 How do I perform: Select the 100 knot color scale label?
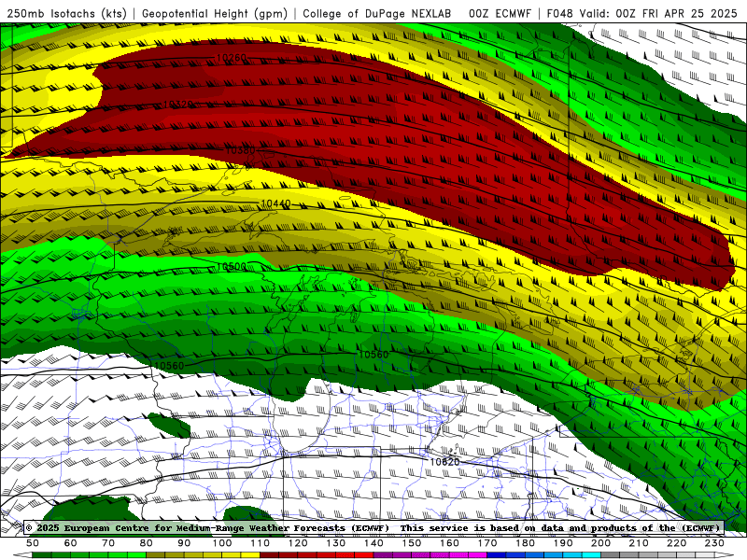pyautogui.click(x=222, y=543)
